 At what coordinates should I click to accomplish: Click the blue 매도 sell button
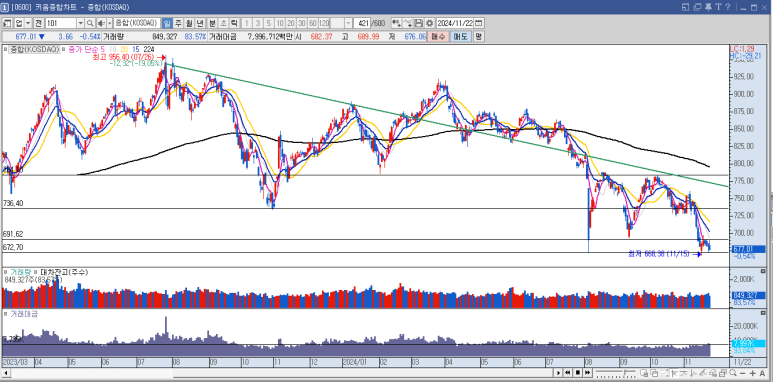pos(461,36)
